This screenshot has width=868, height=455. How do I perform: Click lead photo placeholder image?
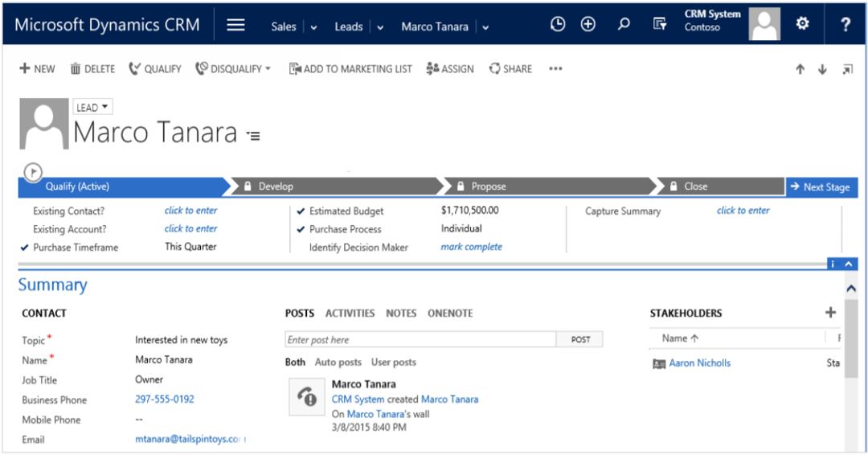[44, 124]
